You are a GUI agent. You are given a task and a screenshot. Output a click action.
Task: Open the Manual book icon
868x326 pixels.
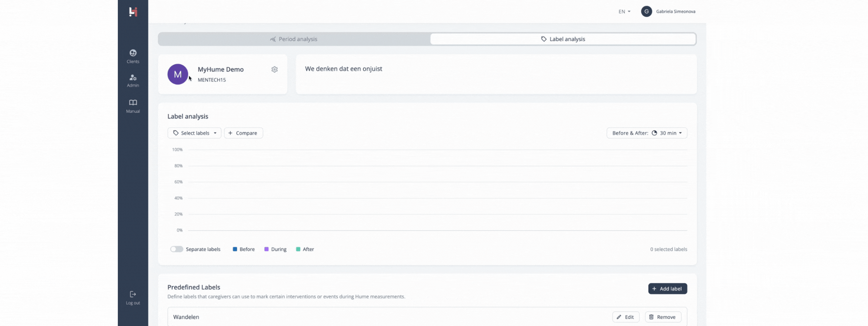pyautogui.click(x=133, y=102)
